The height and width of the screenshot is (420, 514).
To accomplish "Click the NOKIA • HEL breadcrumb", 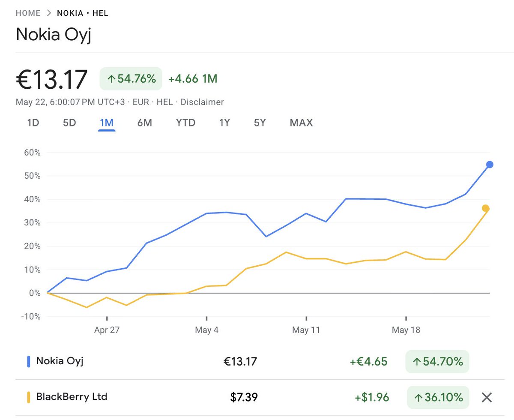I will (x=83, y=13).
